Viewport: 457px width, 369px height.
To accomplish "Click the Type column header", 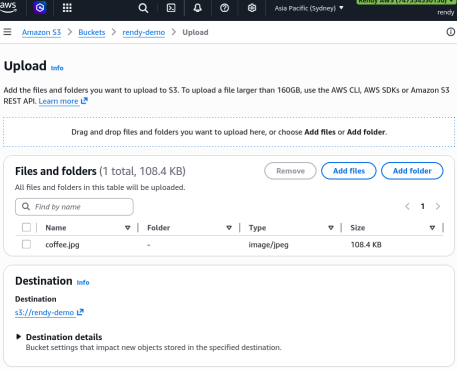I will point(257,228).
